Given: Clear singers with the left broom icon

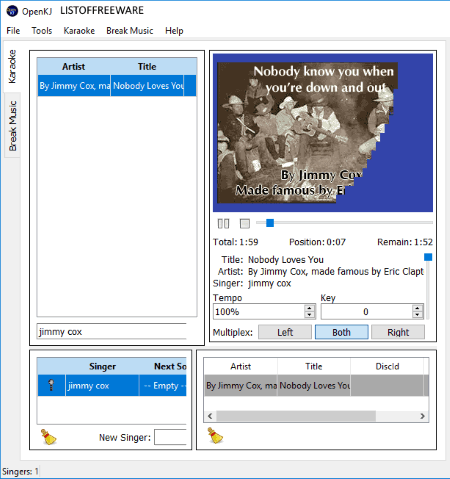Looking at the screenshot, I should pyautogui.click(x=49, y=437).
